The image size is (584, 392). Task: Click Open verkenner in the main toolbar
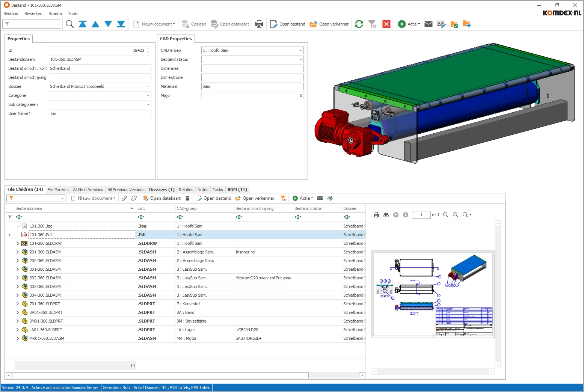(329, 24)
